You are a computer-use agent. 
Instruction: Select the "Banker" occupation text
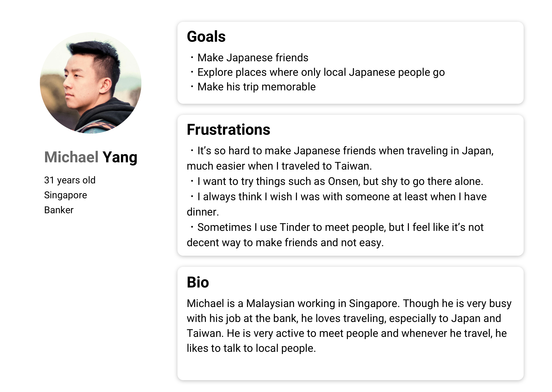pos(59,210)
